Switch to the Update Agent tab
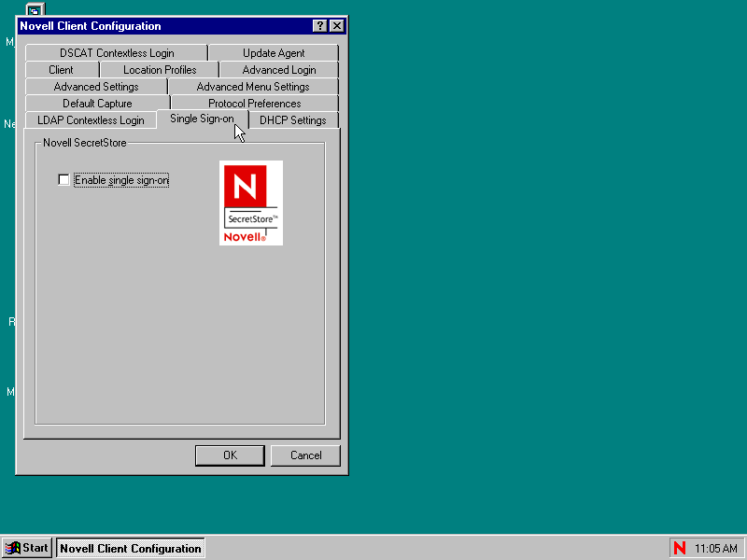The width and height of the screenshot is (747, 560). click(274, 53)
